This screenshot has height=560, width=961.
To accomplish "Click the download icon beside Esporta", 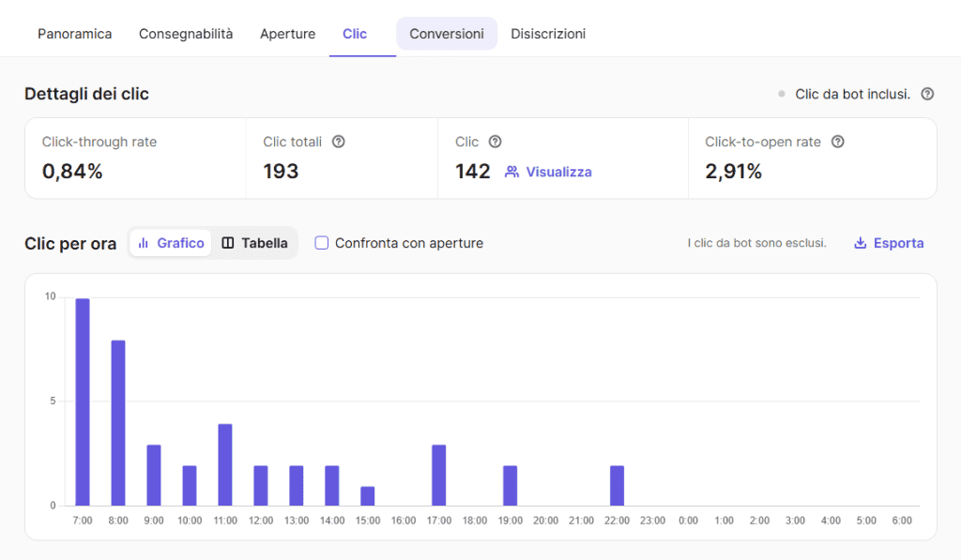I will [x=861, y=243].
